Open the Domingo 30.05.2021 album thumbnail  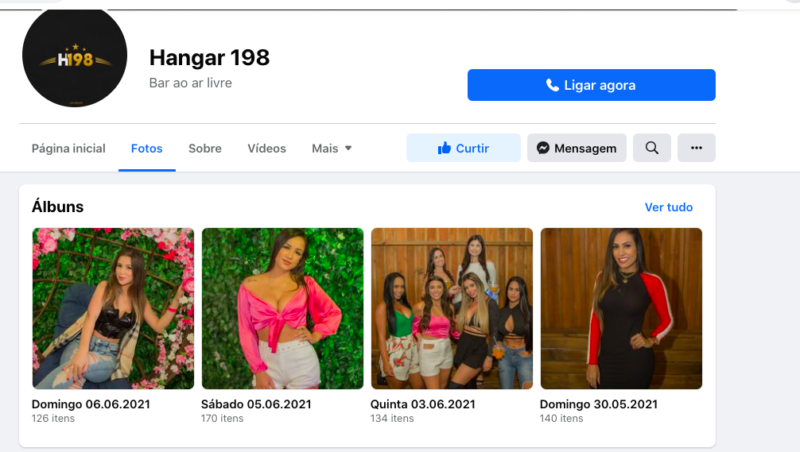pyautogui.click(x=621, y=309)
